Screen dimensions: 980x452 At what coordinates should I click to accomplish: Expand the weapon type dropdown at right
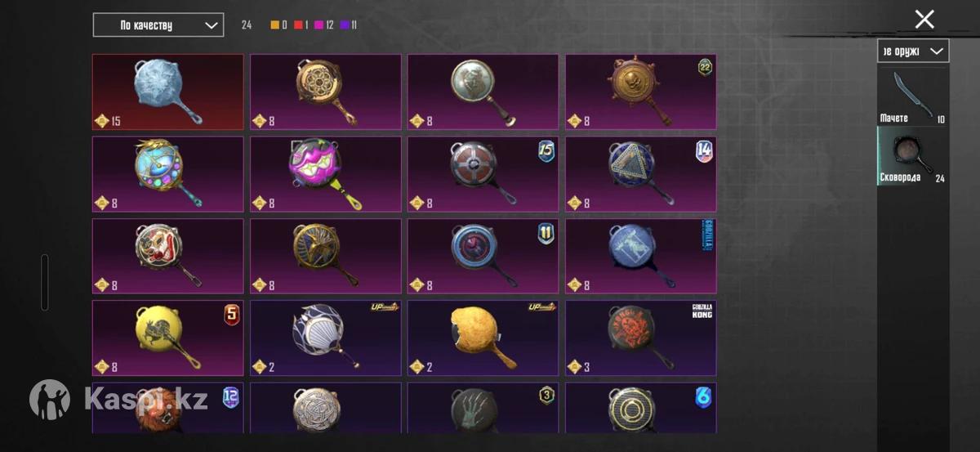913,51
